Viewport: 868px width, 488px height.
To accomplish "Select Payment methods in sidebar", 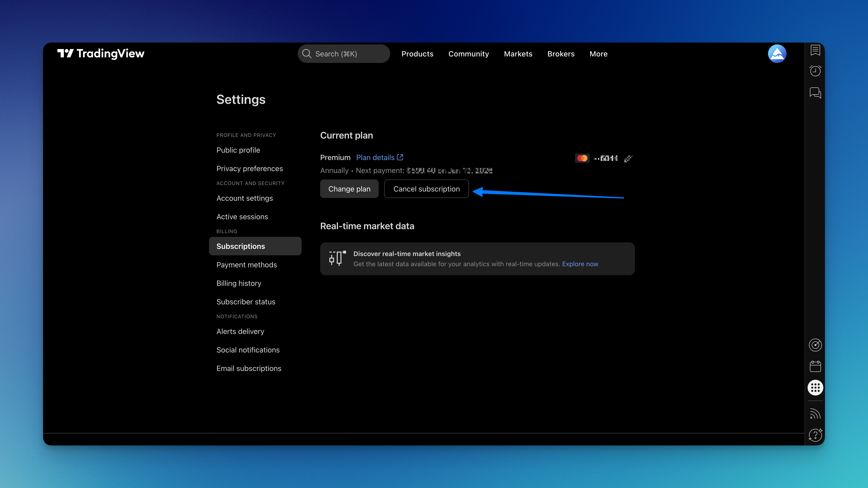I will (x=247, y=265).
